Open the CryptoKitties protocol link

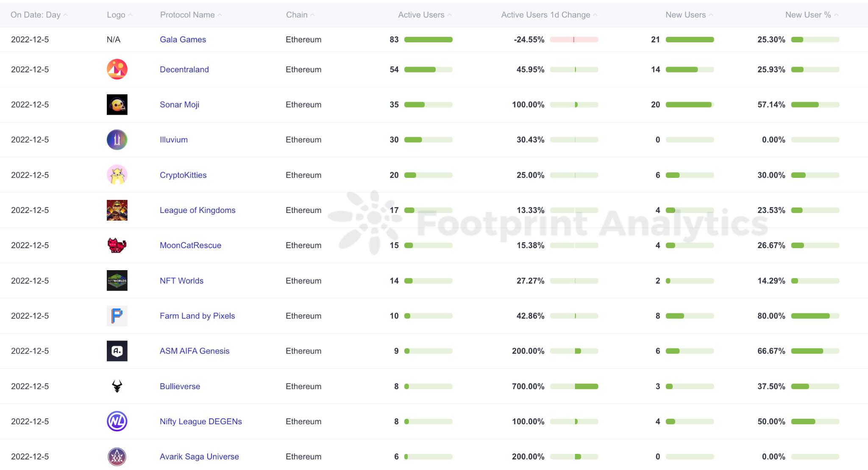click(x=183, y=175)
